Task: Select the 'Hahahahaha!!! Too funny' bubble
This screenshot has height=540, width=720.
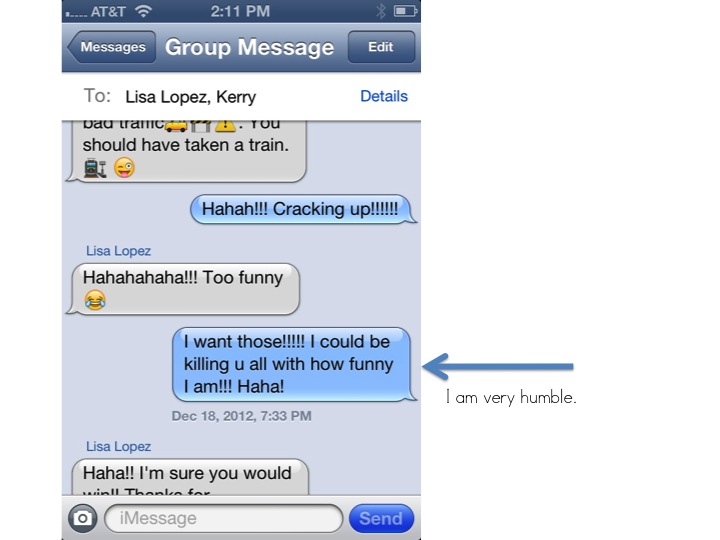Action: point(184,289)
